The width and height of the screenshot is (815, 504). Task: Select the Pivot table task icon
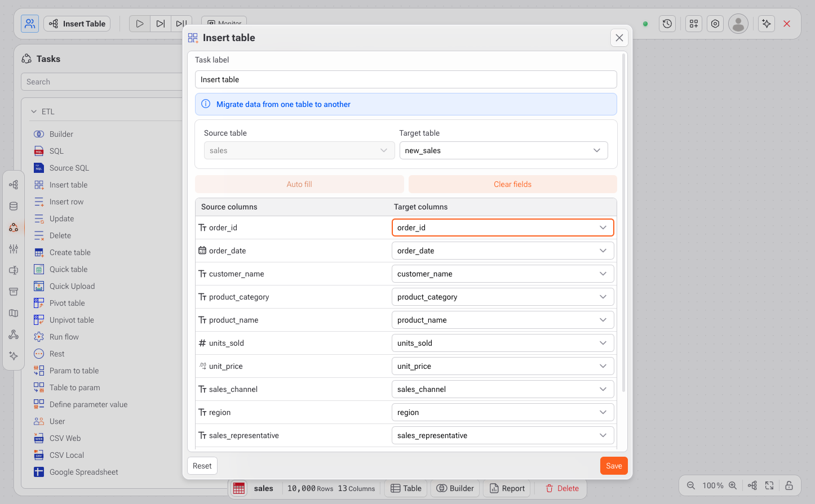coord(39,303)
